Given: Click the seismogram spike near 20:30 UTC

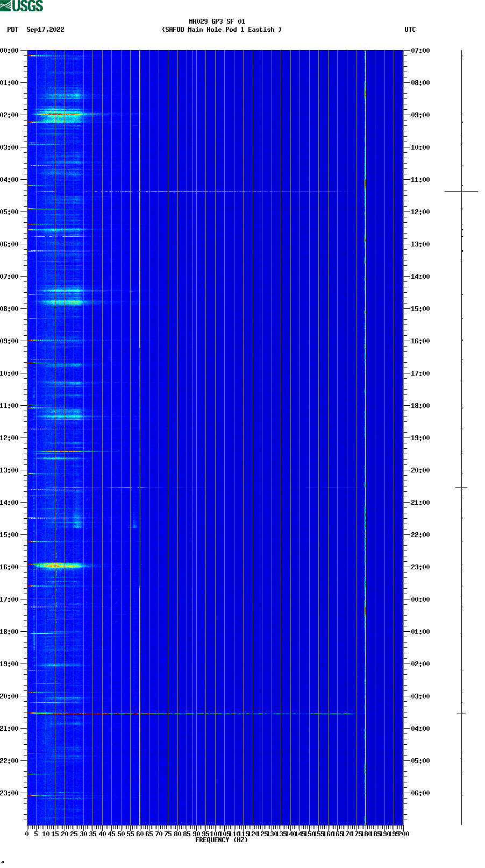Looking at the screenshot, I should pos(461,487).
